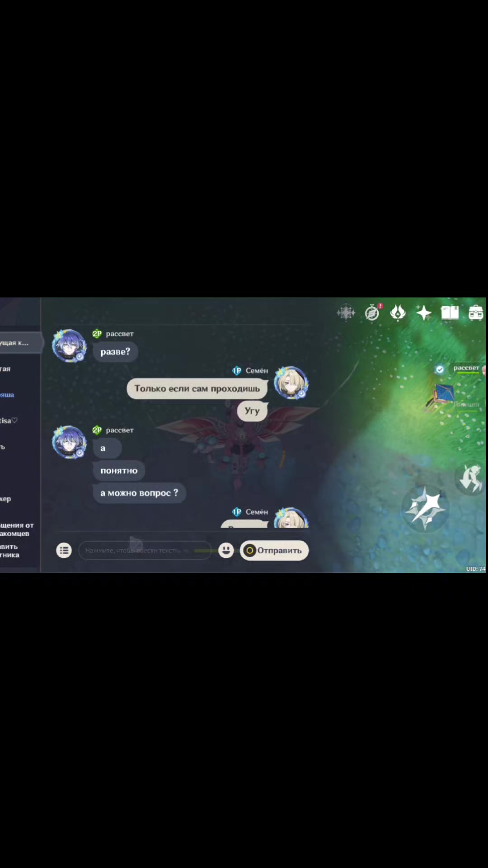Click the short message bubble "а"
The height and width of the screenshot is (868, 488).
[x=108, y=448]
